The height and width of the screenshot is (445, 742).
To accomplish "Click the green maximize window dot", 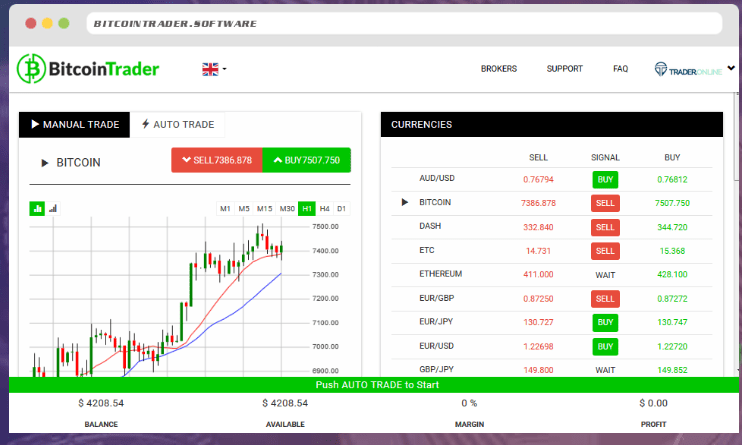I will click(64, 23).
